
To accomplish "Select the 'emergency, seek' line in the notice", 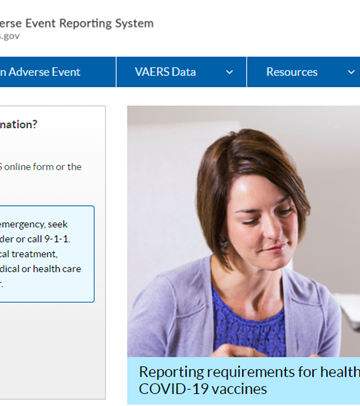I will pos(34,225).
